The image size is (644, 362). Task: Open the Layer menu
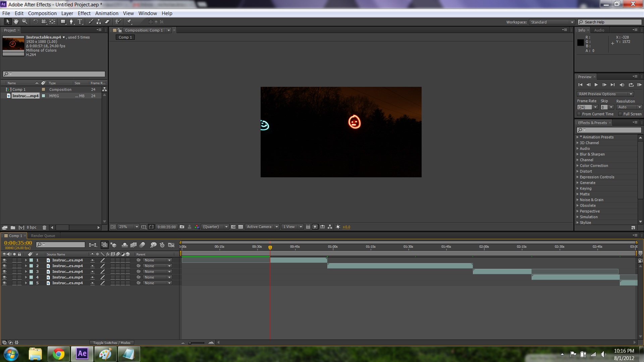pos(67,13)
